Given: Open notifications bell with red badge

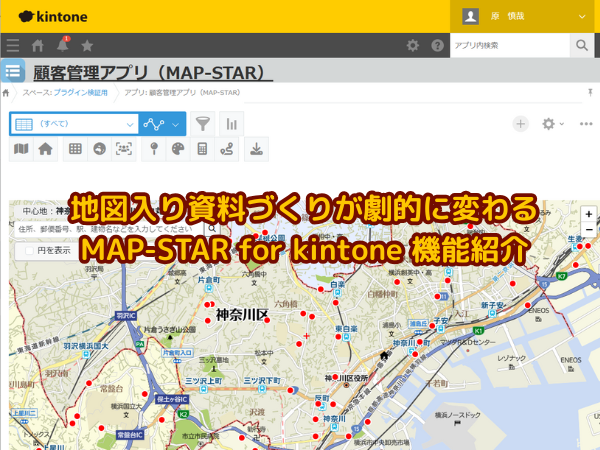Looking at the screenshot, I should point(63,45).
